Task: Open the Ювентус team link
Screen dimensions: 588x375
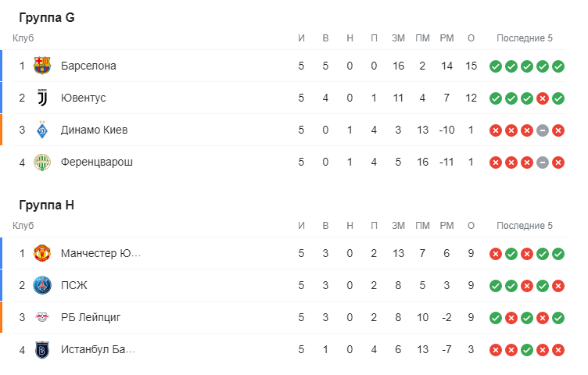Action: click(83, 98)
